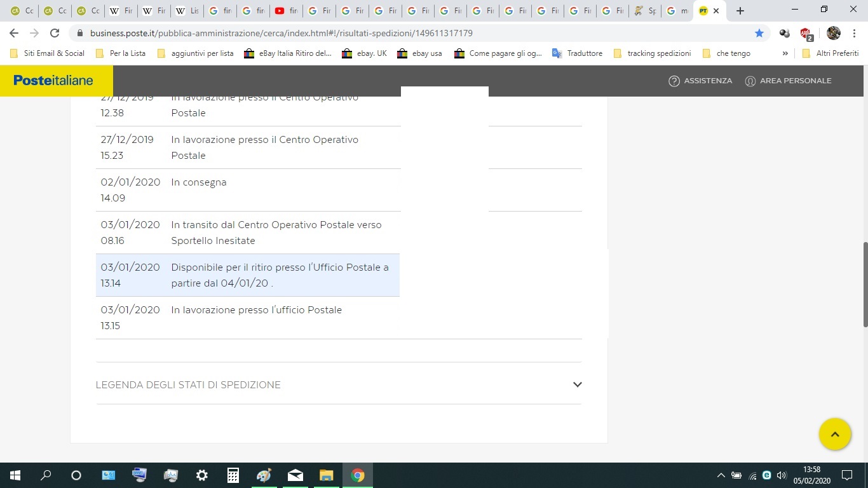Open the Traduttore bookmark
This screenshot has width=868, height=488.
point(577,53)
